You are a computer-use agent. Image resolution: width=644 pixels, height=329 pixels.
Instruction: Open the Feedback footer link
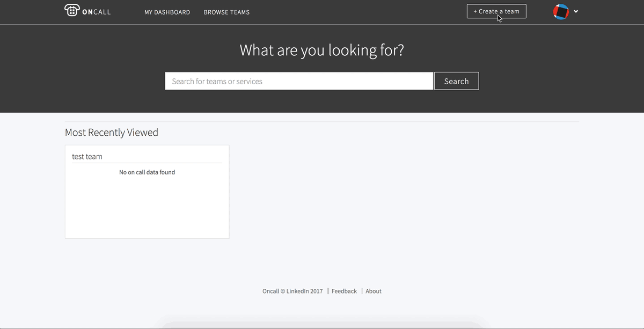(344, 291)
